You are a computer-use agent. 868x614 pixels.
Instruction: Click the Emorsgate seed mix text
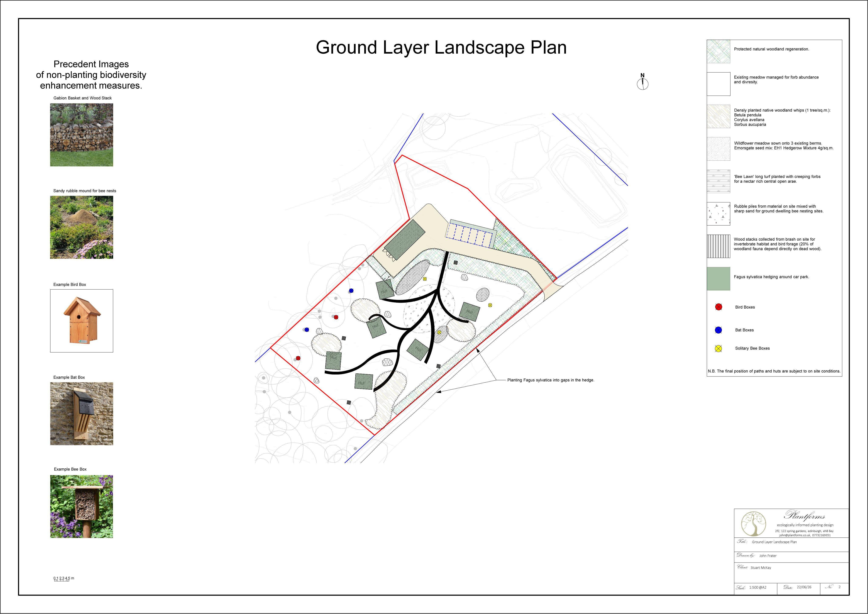[x=784, y=148]
